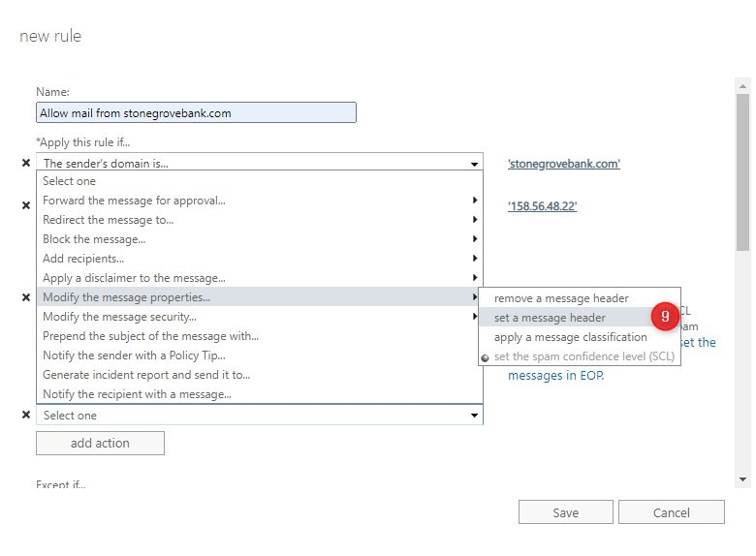This screenshot has height=556, width=756.
Task: Remove the Modify message properties action with X
Action: [26, 297]
